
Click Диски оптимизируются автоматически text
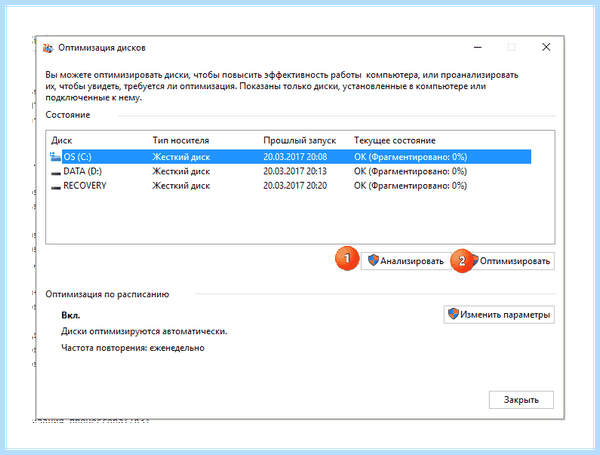144,331
